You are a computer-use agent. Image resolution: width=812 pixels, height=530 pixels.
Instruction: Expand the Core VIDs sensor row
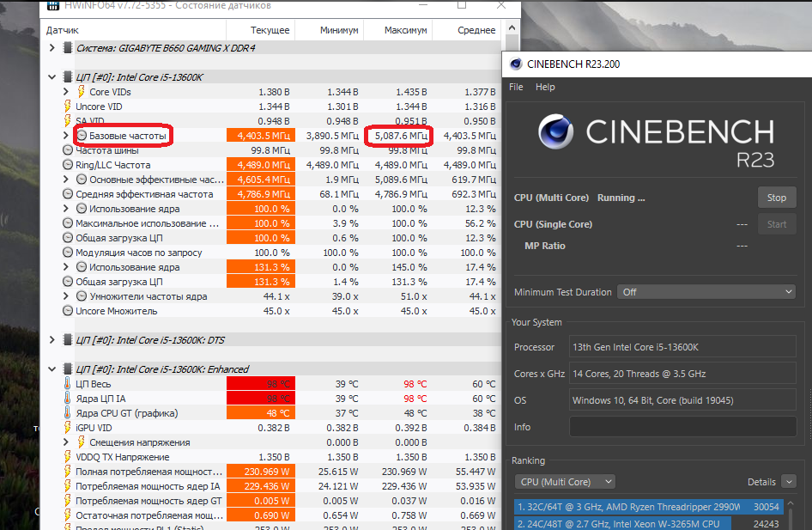[66, 92]
